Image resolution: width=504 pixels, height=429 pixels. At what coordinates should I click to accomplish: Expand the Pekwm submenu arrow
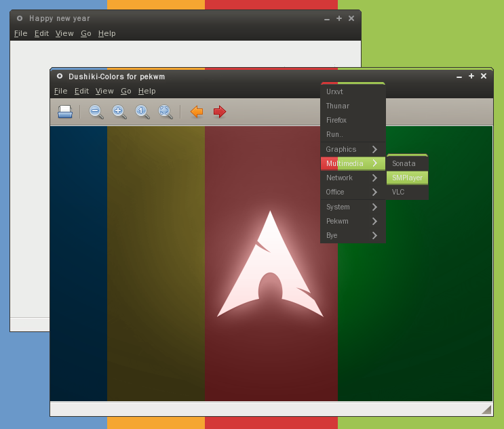tap(374, 221)
